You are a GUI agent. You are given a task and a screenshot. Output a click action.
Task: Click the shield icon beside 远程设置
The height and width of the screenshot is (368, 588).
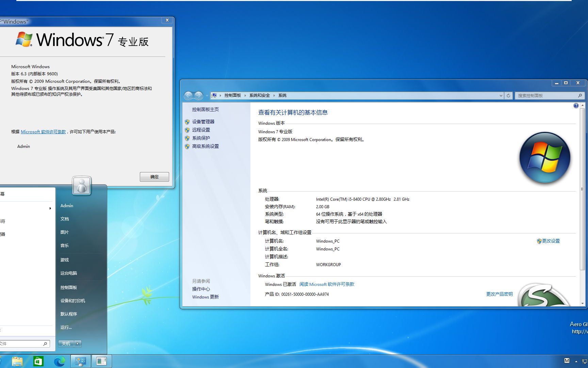coord(187,130)
